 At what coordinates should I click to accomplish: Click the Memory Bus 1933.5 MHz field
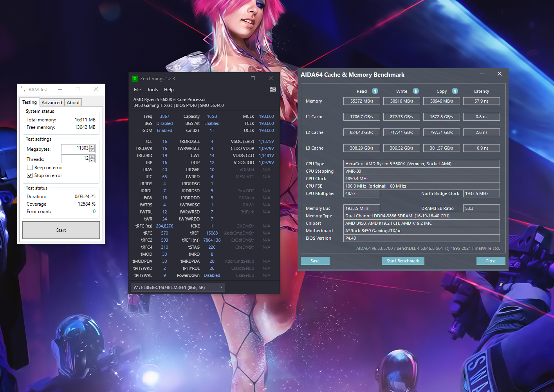362,208
